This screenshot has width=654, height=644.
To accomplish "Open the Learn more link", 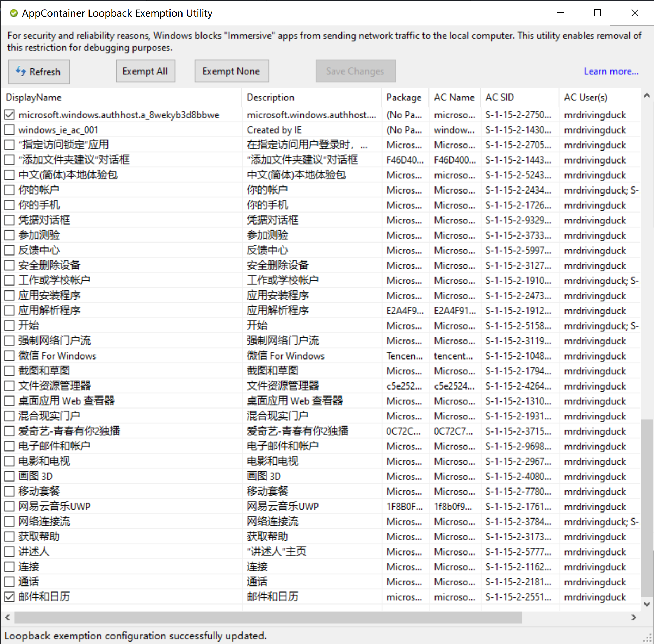I will point(611,71).
